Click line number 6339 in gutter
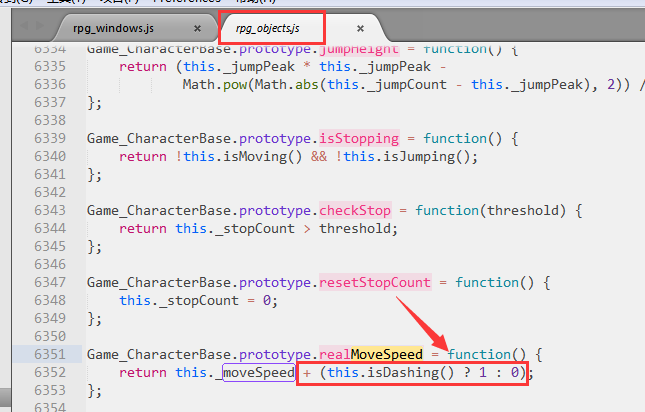This screenshot has height=412, width=645. click(x=50, y=138)
